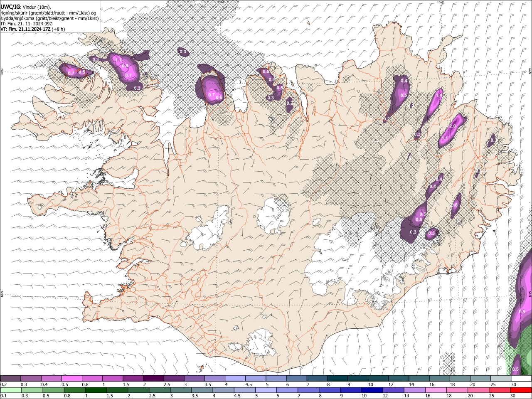Viewport: 532px width, 399px height.
Task: Click the 0.5 value in the green rain area
Action: tap(515, 369)
